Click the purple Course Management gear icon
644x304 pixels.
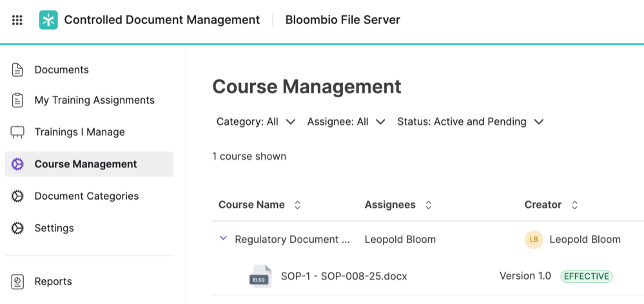pyautogui.click(x=17, y=164)
